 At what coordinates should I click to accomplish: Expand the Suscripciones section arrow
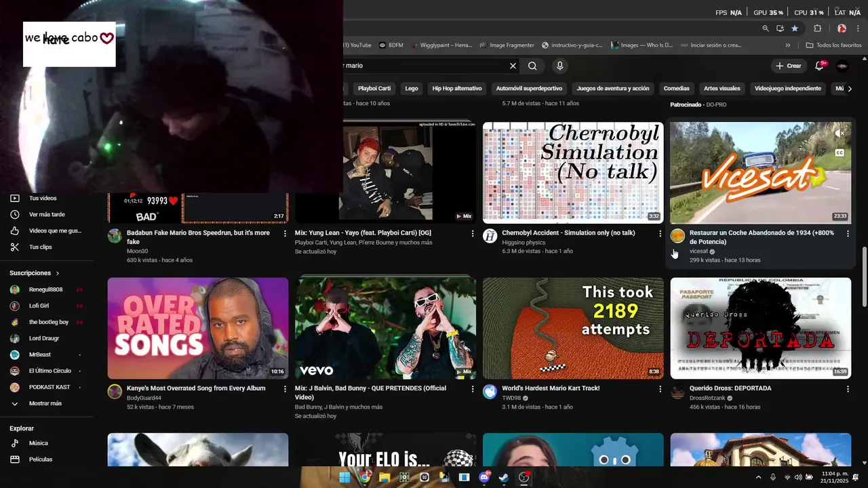tap(57, 273)
